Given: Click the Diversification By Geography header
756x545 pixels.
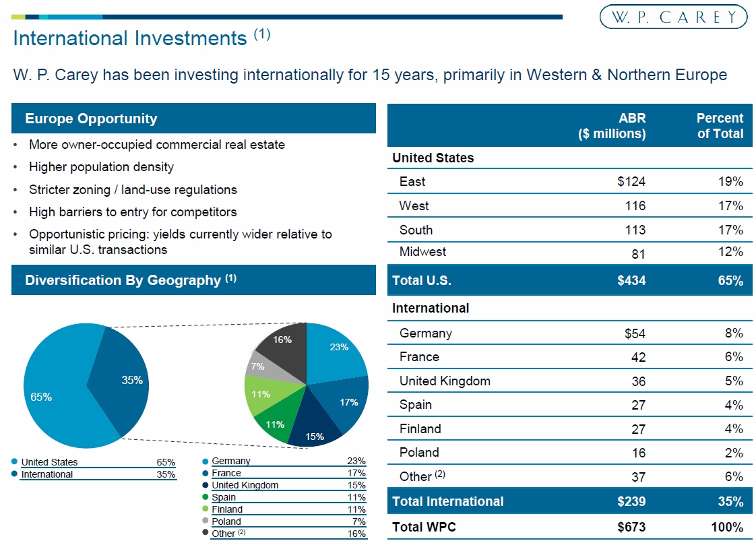Looking at the screenshot, I should pos(193,280).
